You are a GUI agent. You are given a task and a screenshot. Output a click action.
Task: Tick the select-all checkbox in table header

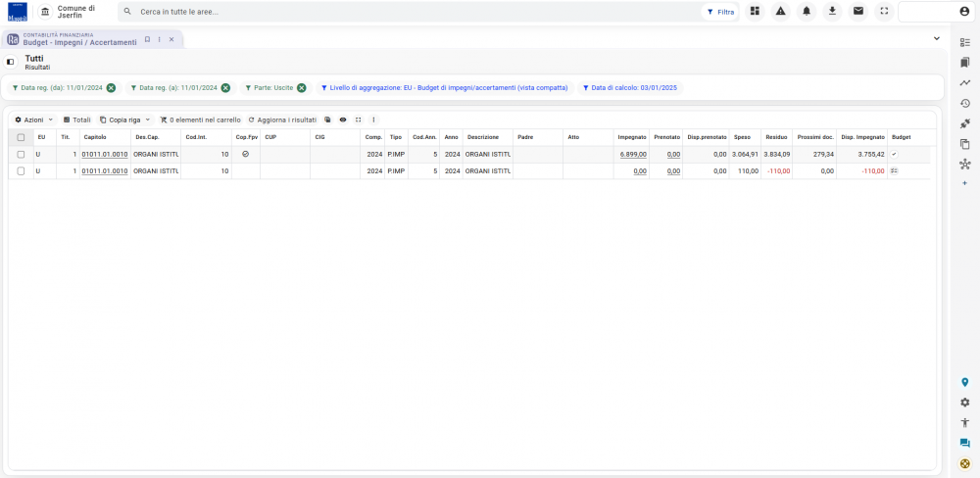pyautogui.click(x=21, y=137)
